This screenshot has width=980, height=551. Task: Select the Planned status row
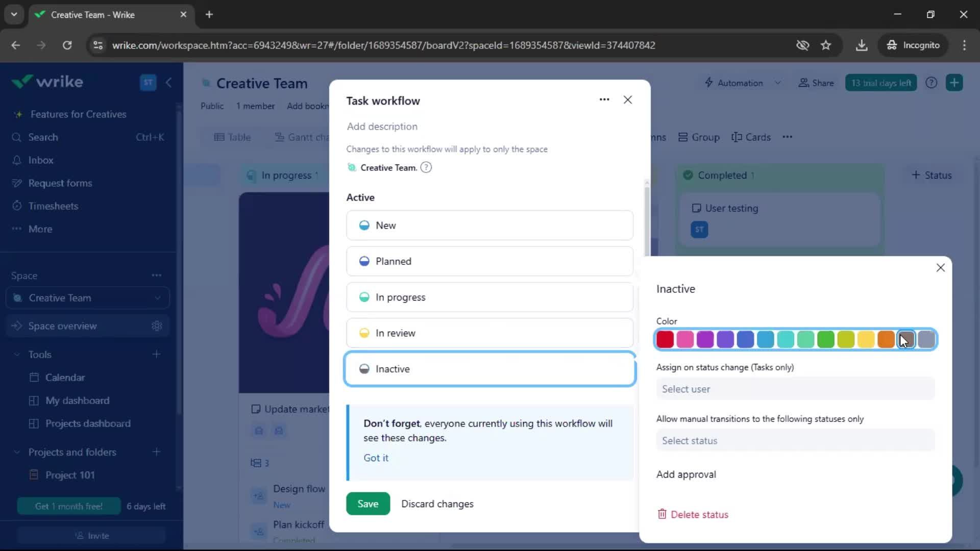point(489,261)
